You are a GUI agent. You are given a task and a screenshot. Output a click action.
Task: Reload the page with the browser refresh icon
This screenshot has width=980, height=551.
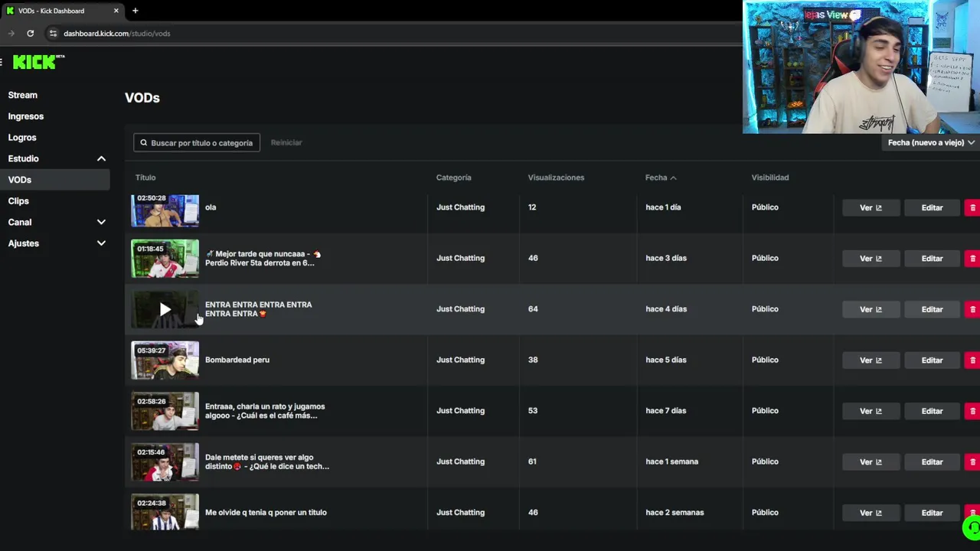tap(30, 34)
